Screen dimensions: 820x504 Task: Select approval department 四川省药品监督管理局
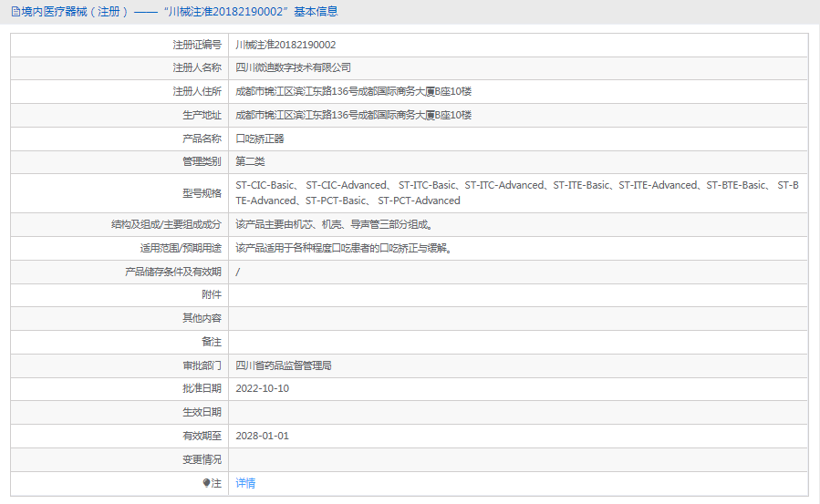pyautogui.click(x=284, y=365)
